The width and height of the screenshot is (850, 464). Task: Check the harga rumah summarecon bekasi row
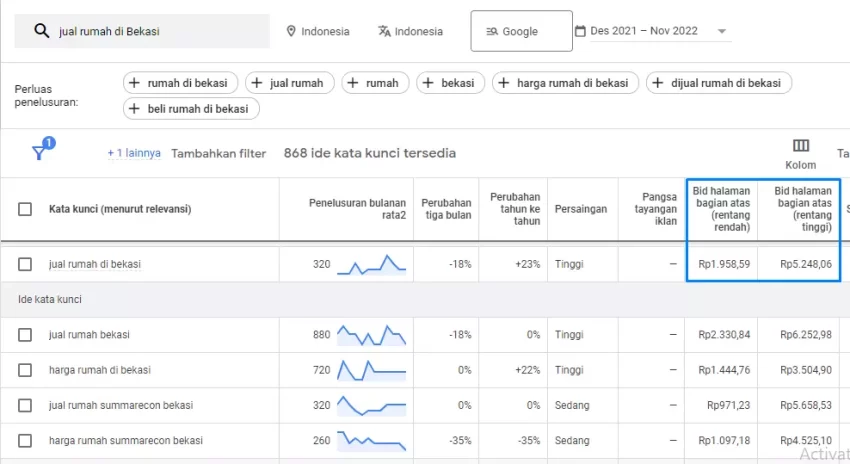[x=25, y=441]
